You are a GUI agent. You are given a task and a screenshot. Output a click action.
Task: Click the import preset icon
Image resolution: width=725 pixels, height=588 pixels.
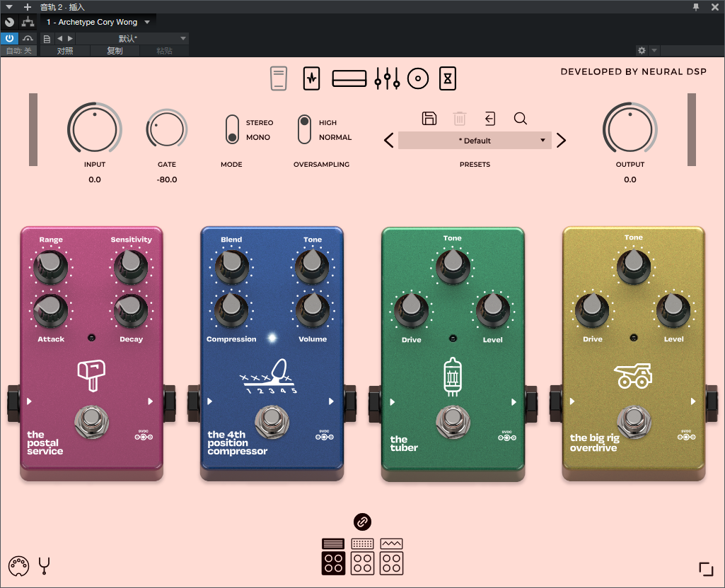[x=490, y=119]
